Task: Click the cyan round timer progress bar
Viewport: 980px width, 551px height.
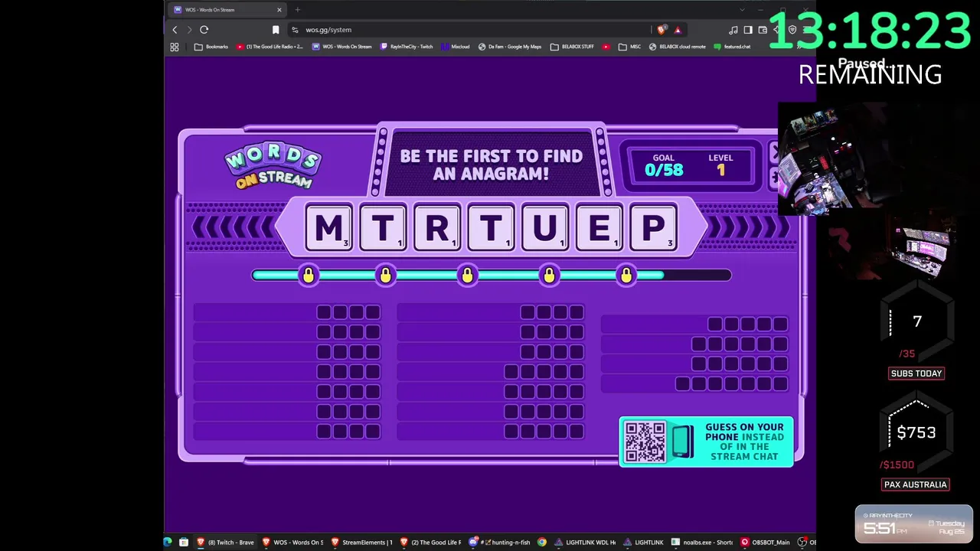Action: [492, 275]
